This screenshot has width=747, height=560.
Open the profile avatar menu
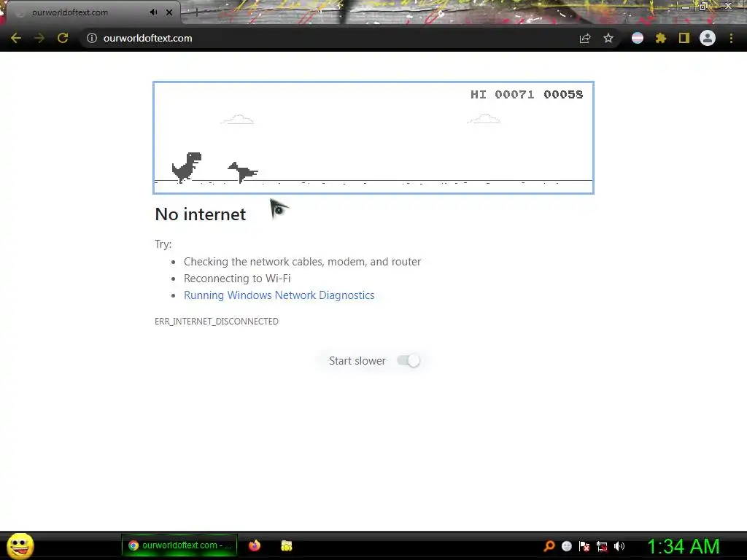[x=708, y=38]
